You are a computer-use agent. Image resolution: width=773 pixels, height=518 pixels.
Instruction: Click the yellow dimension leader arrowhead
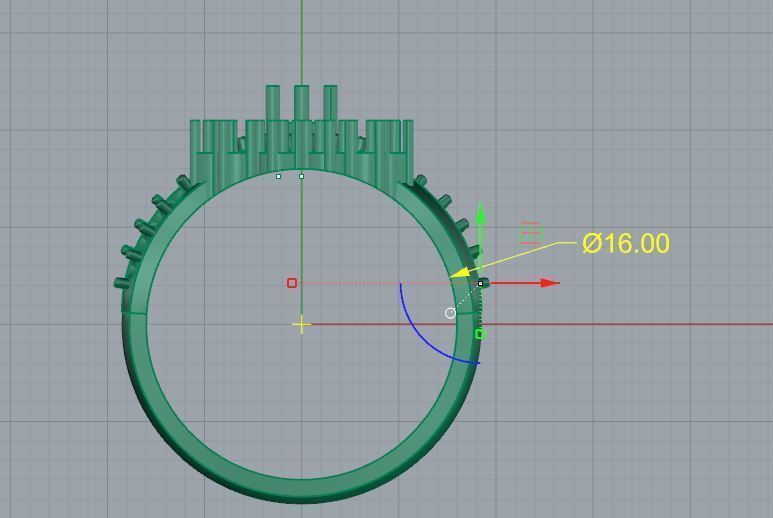461,272
